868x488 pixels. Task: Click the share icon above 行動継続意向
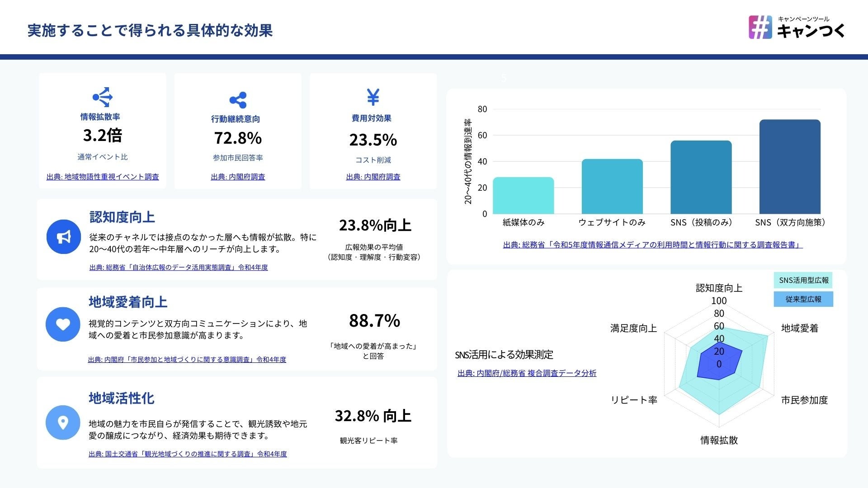(x=238, y=100)
